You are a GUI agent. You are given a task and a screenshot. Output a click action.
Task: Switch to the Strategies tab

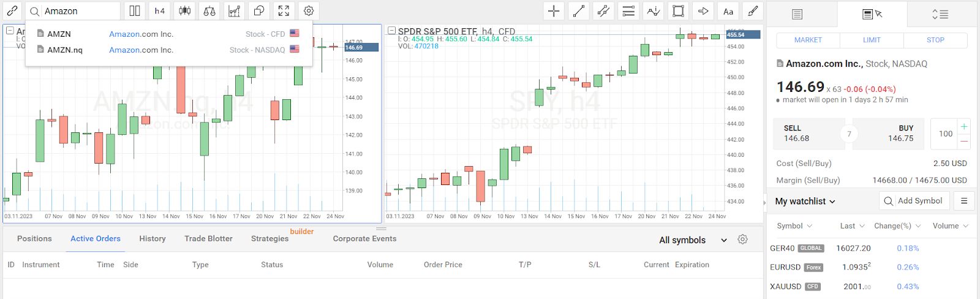(x=269, y=238)
